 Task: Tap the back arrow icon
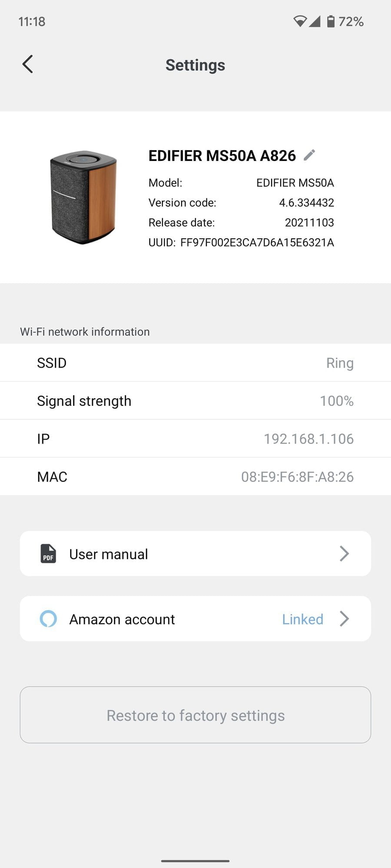[x=28, y=65]
